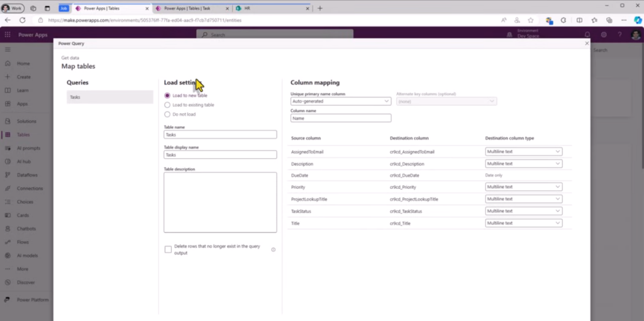Open the Choices icon in sidebar
This screenshot has width=644, height=321.
tap(8, 202)
